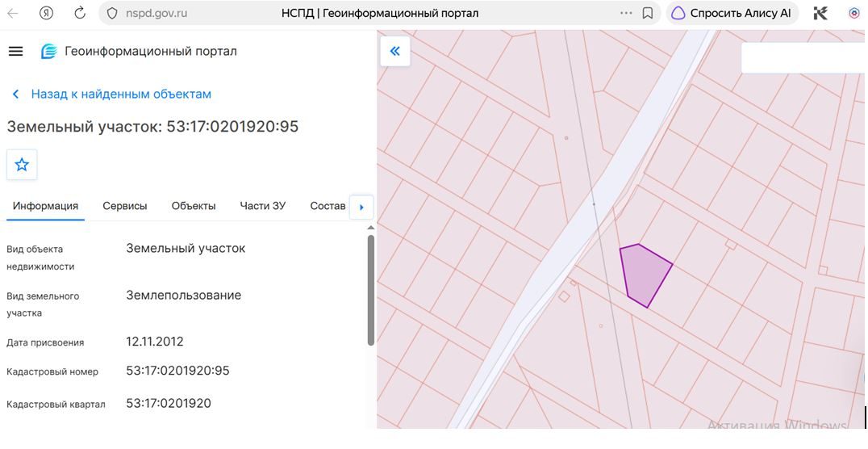Switch to the Части ЗУ tab

pyautogui.click(x=262, y=206)
